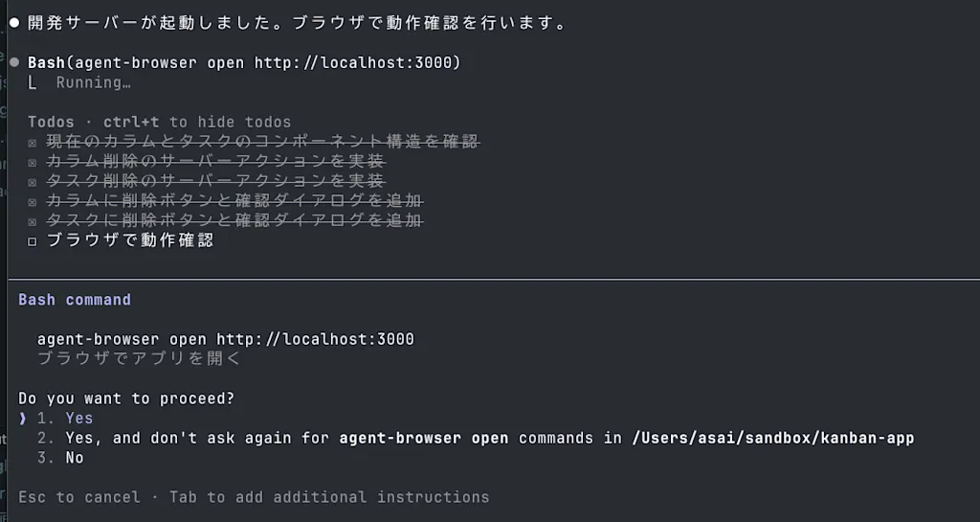Click the localhost:3000 URL in the Bash call
This screenshot has height=522, width=980.
(358, 62)
